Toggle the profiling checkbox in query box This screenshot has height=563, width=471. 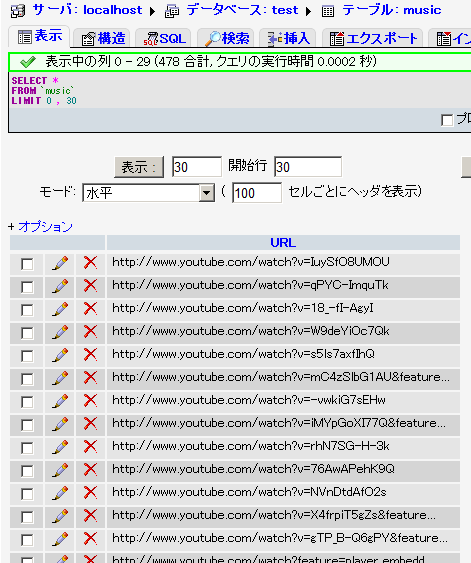[x=447, y=120]
